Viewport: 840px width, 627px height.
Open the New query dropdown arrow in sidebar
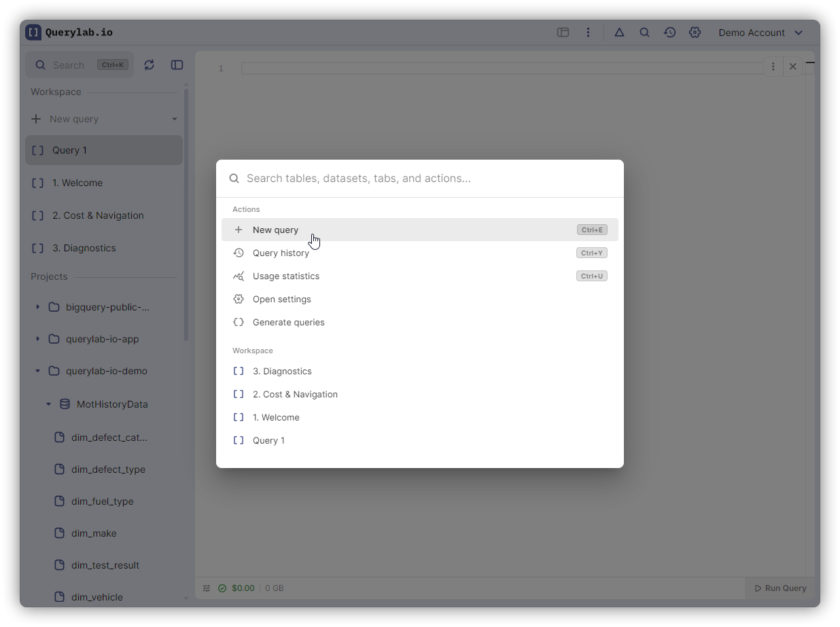pyautogui.click(x=175, y=119)
